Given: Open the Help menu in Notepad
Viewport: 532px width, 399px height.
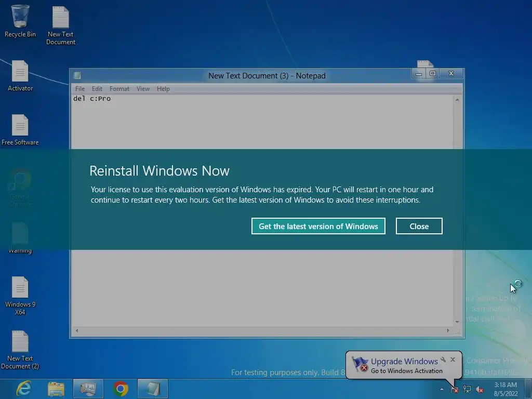Looking at the screenshot, I should point(163,88).
